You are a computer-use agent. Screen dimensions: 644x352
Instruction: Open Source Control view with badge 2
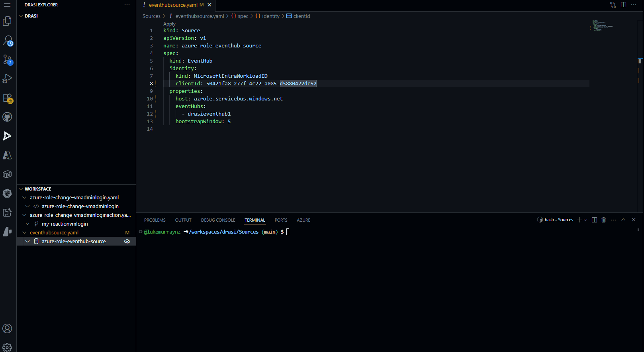click(7, 59)
